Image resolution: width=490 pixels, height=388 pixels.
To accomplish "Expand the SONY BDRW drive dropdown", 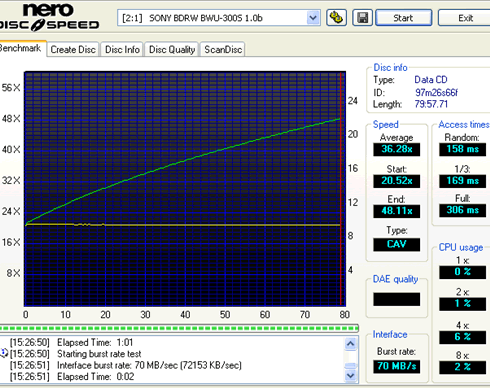I will [313, 18].
